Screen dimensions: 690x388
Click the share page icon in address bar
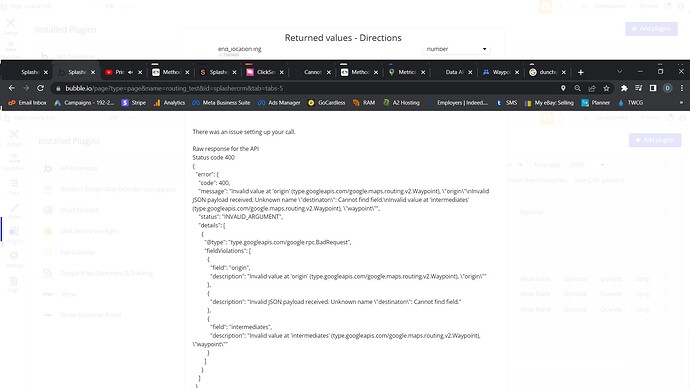(592, 88)
